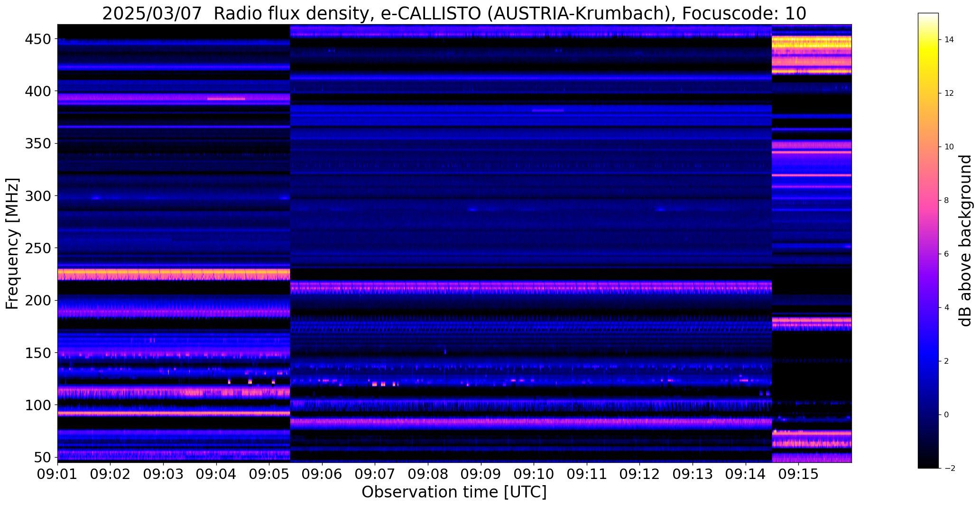Viewport: 980px width, 506px height.
Task: Click the 09:10 time tick label
Action: [x=534, y=474]
